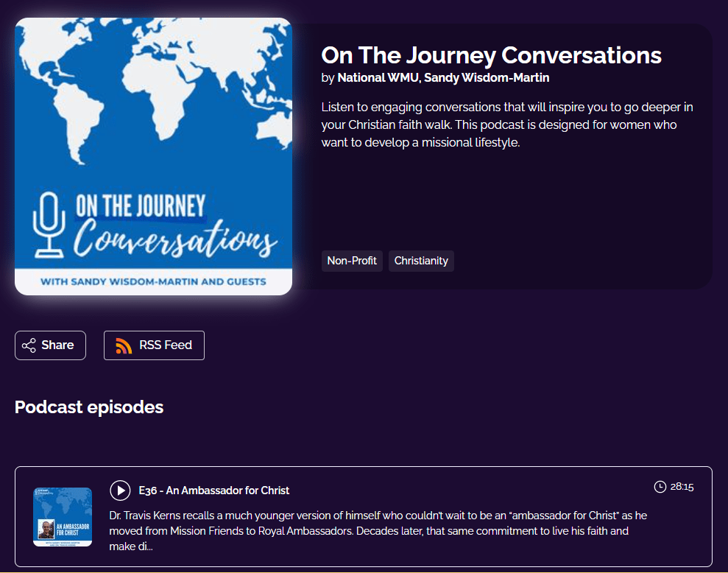This screenshot has width=728, height=573.
Task: Click the An Ambassador for Christ episode thumbnail
Action: (62, 516)
